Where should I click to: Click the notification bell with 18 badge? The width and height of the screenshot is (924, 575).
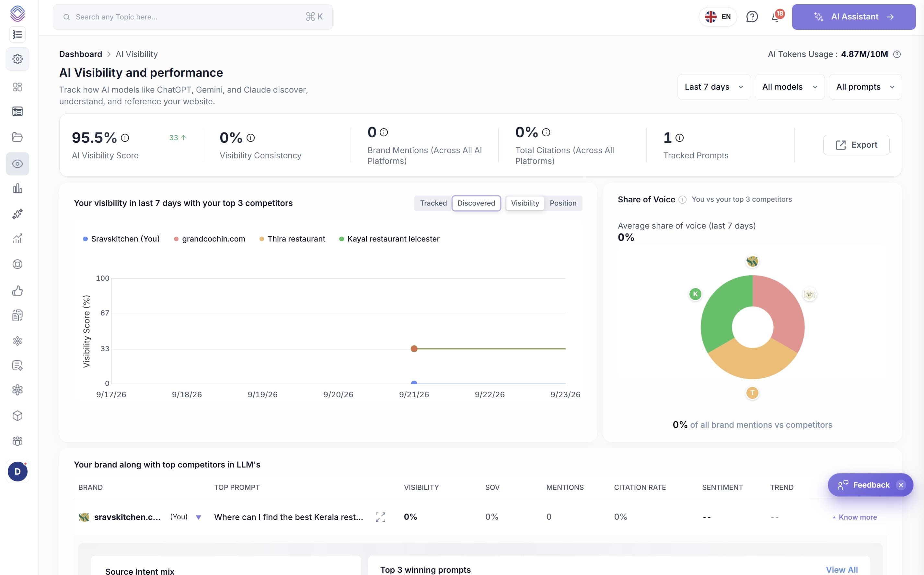pyautogui.click(x=777, y=17)
